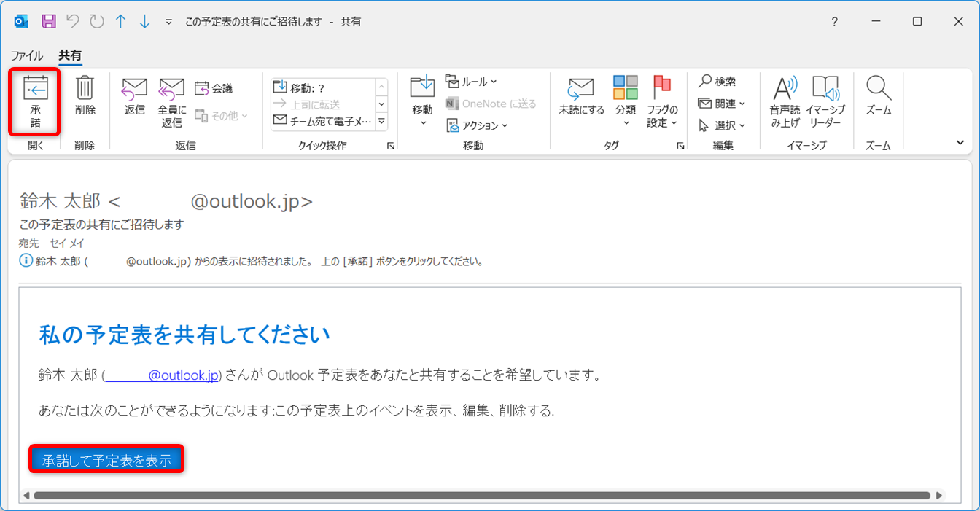Screen dimensions: 980x511
Task: Open the File (ファイル) tab
Action: point(26,55)
